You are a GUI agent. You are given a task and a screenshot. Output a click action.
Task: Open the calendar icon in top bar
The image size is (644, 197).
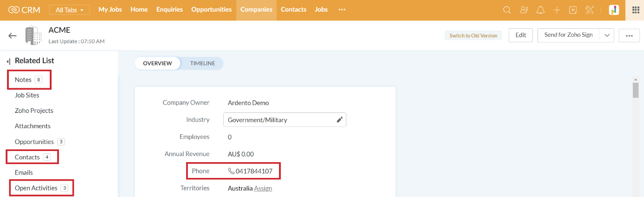click(573, 10)
